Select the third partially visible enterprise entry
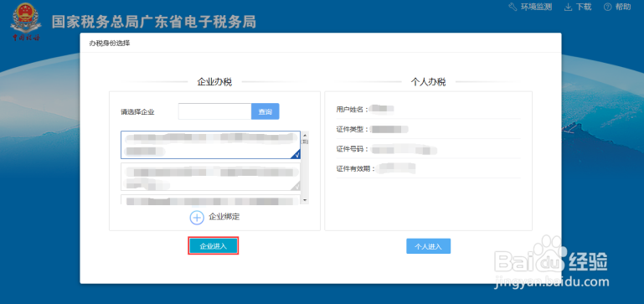 pos(211,199)
